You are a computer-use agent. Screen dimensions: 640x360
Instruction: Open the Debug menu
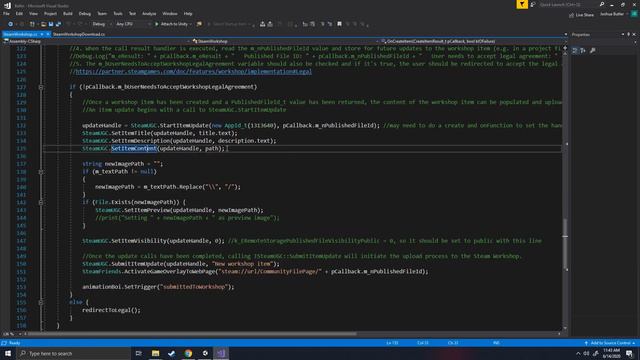[84, 14]
